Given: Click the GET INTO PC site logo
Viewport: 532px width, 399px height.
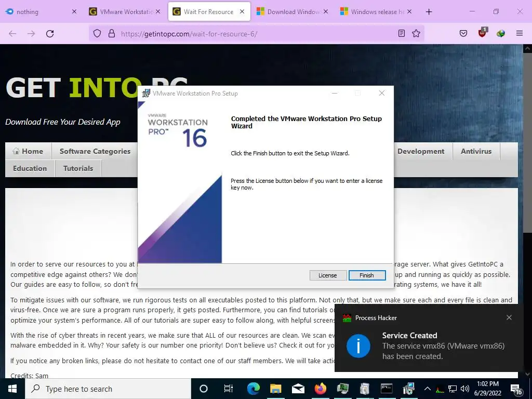Looking at the screenshot, I should 97,87.
